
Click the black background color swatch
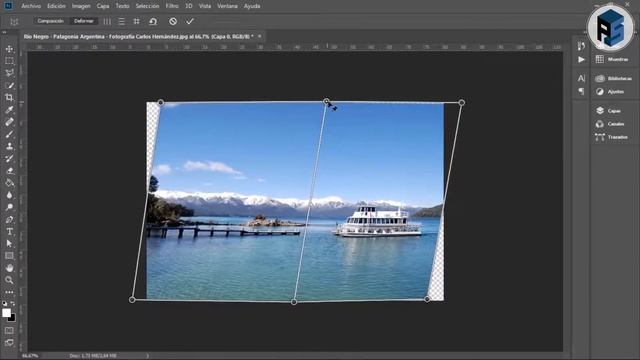[x=12, y=318]
